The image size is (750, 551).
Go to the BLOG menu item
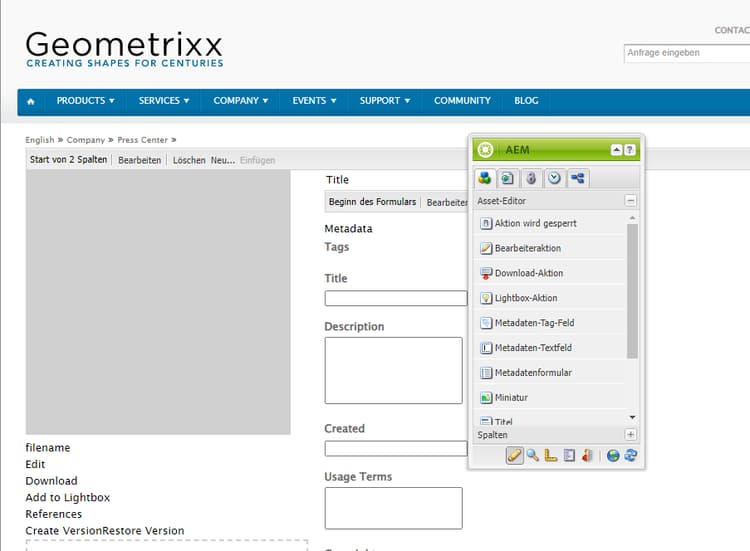526,101
